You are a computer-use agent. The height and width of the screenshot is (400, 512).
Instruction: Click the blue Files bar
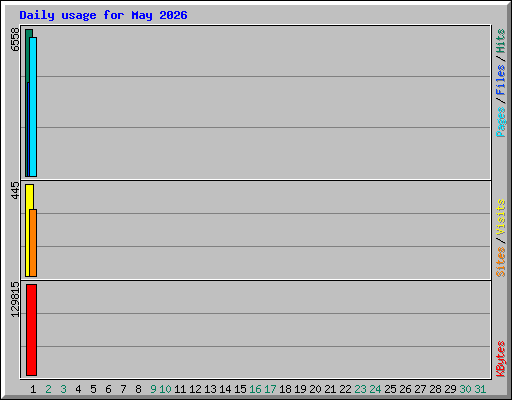point(28,129)
